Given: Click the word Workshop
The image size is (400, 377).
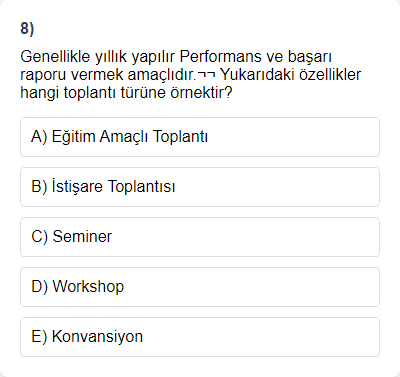Looking at the screenshot, I should click(x=88, y=287).
